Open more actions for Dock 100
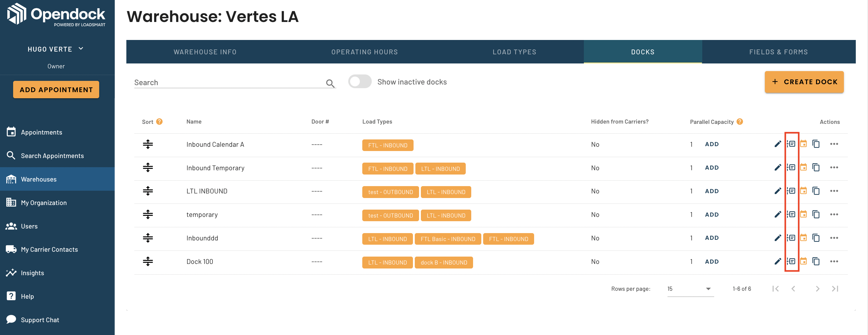This screenshot has width=868, height=335. (x=834, y=261)
